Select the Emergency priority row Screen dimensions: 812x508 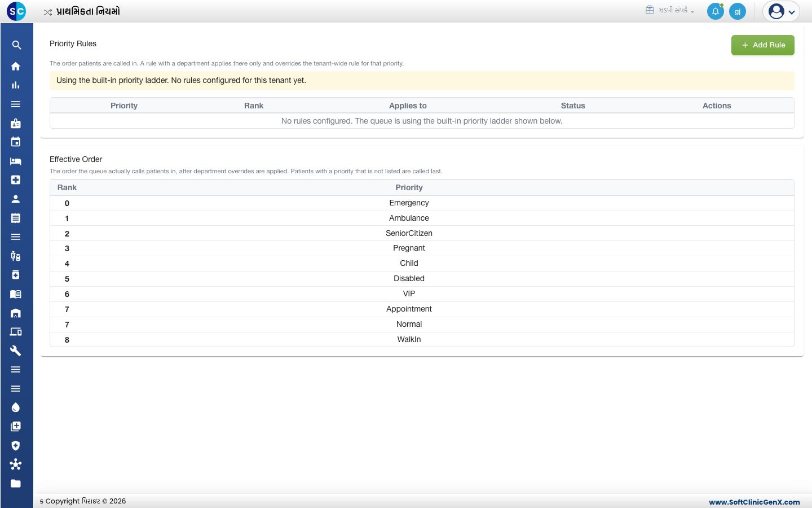pyautogui.click(x=422, y=203)
